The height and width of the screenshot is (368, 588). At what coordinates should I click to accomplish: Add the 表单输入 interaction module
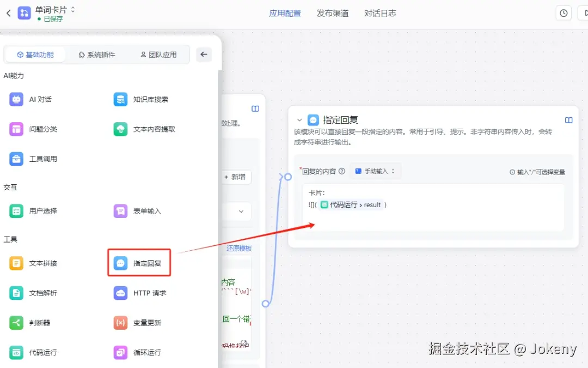click(137, 211)
